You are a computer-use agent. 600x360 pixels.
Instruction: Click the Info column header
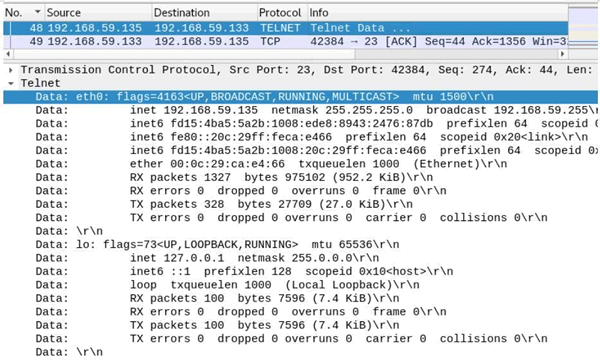[x=437, y=13]
